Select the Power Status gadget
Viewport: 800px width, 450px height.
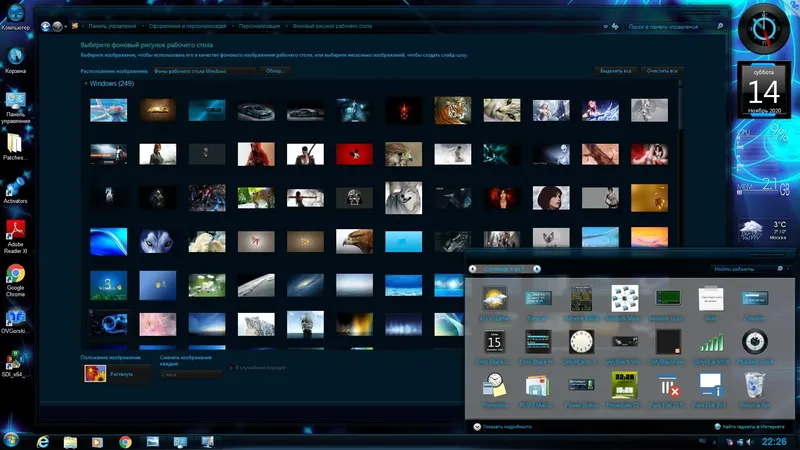tap(581, 390)
